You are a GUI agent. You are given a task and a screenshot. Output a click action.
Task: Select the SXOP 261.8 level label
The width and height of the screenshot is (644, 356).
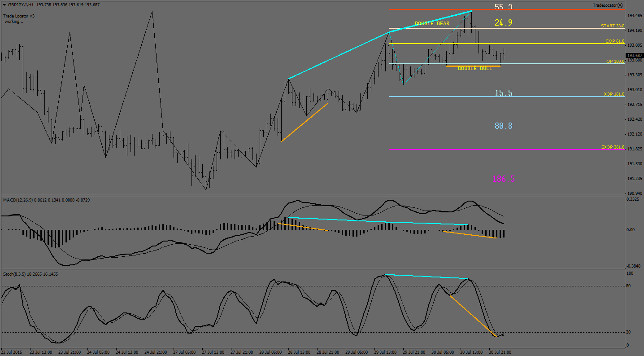pyautogui.click(x=613, y=147)
